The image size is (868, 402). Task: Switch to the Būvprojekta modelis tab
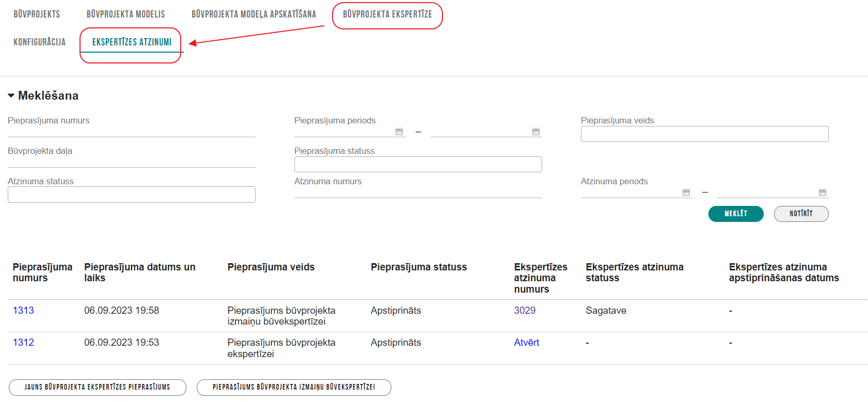point(126,14)
